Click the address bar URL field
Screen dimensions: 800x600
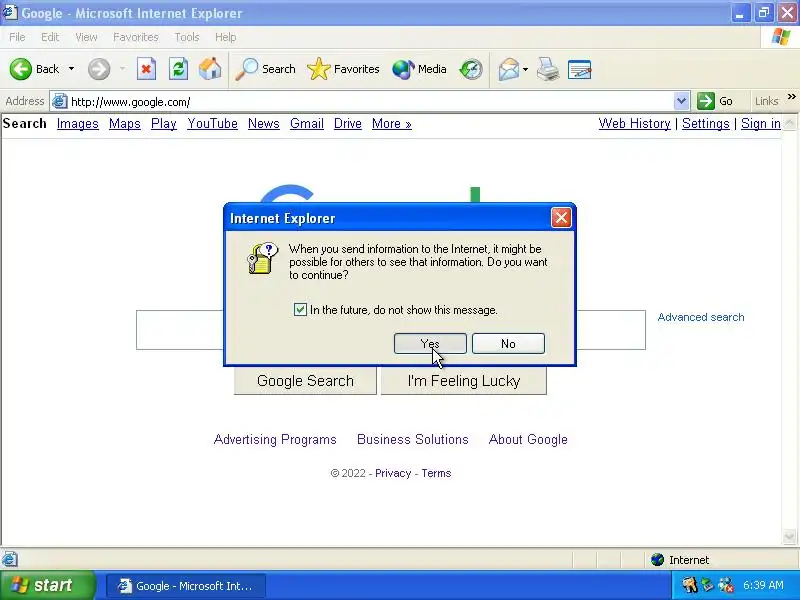tap(370, 102)
